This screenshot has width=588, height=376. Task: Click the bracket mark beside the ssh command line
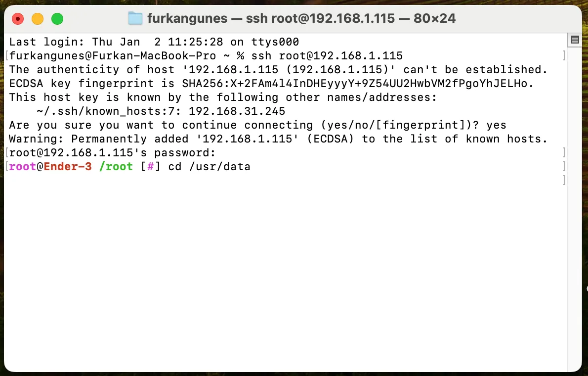[x=564, y=55]
